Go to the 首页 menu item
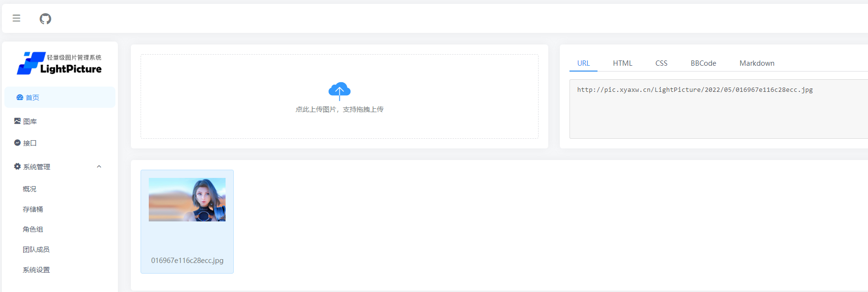The height and width of the screenshot is (292, 868). click(x=60, y=97)
